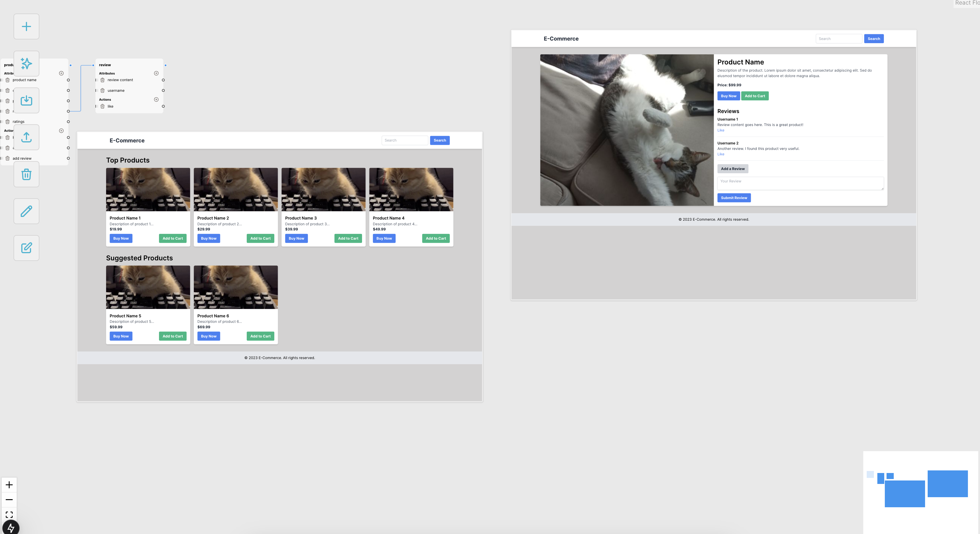980x534 pixels.
Task: Click the import (download tray) sidebar icon
Action: [26, 100]
